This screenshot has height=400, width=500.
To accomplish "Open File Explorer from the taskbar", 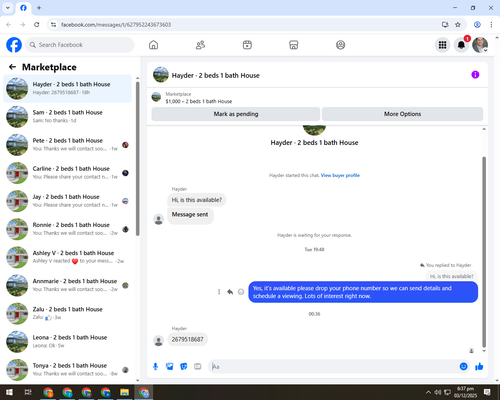I will click(124, 392).
